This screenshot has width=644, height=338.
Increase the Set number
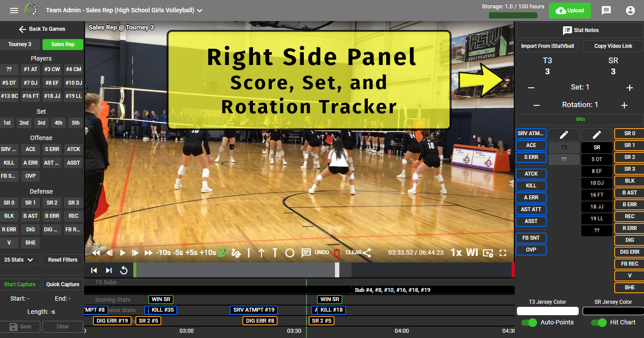click(x=630, y=88)
